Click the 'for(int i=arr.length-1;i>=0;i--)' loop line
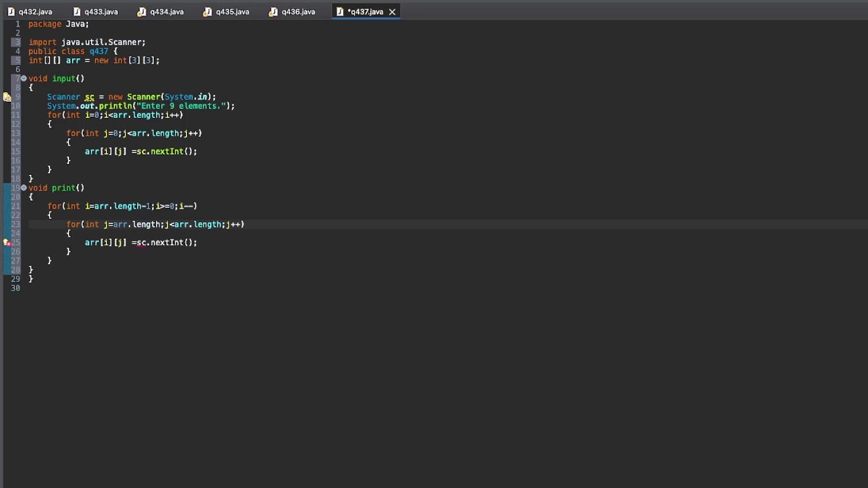Image resolution: width=868 pixels, height=488 pixels. click(122, 206)
